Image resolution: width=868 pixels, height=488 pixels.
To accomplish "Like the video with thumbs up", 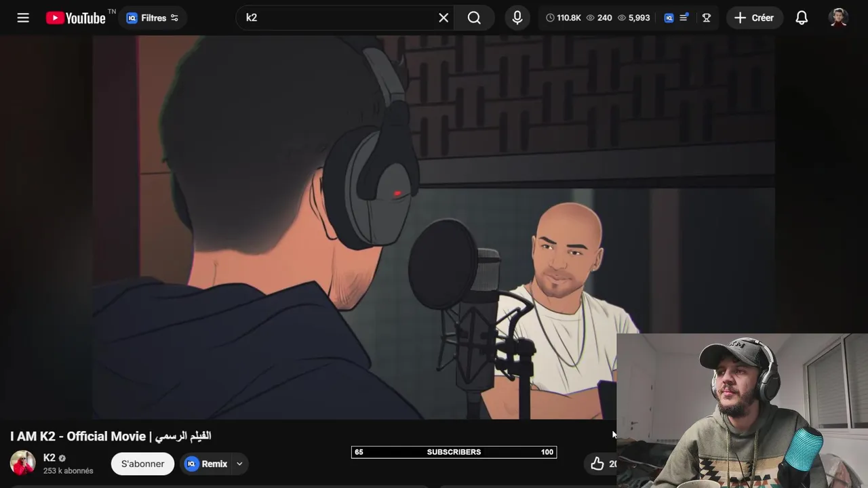I will point(597,464).
